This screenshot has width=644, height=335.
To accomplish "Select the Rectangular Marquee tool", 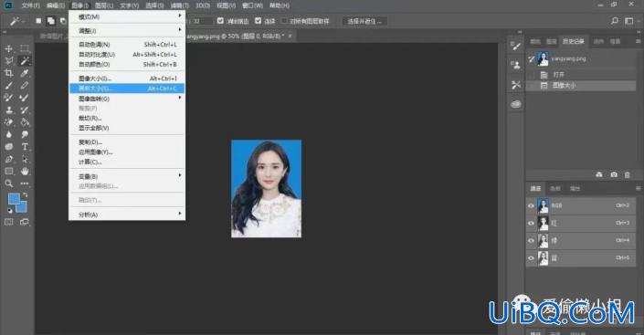I will point(25,49).
